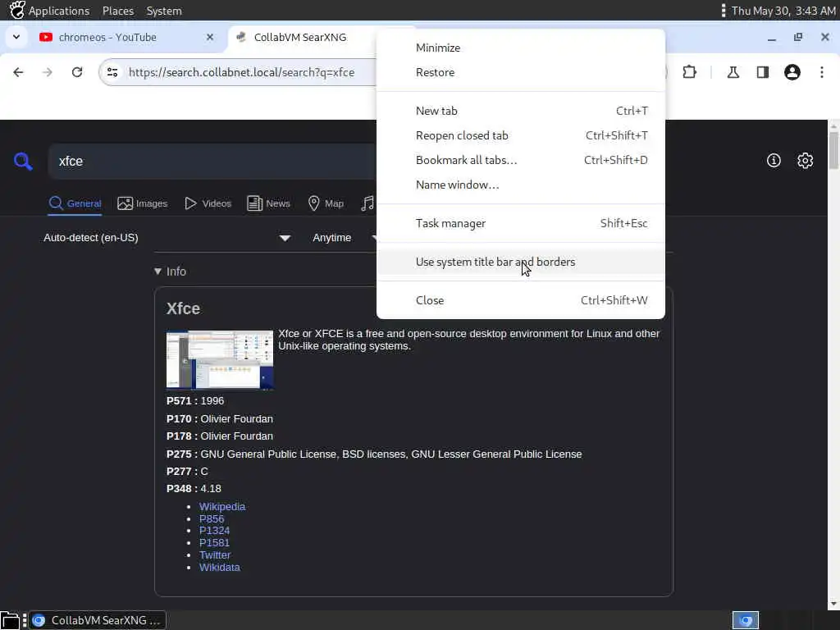The width and height of the screenshot is (840, 630).
Task: Click the workspace switcher in bottom panel
Action: pos(746,620)
